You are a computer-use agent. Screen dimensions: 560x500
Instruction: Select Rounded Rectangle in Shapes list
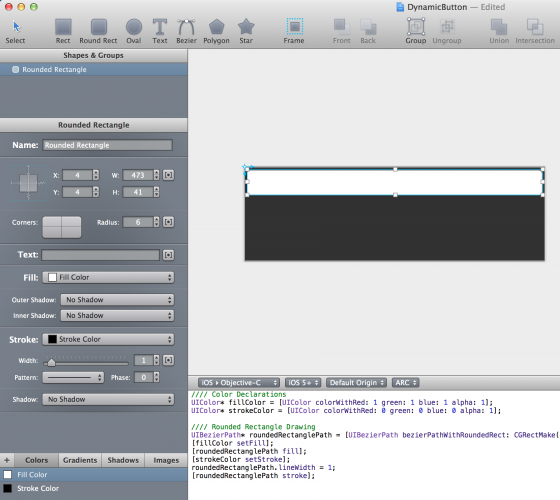94,70
